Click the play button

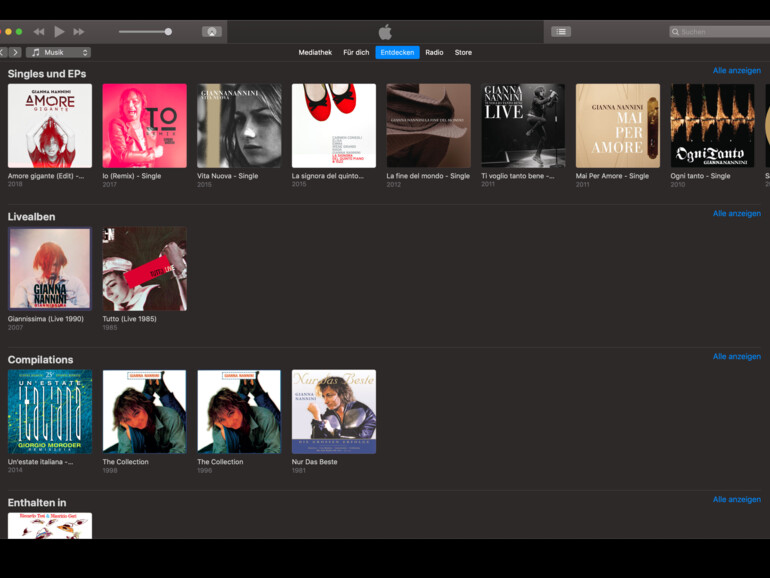(59, 32)
